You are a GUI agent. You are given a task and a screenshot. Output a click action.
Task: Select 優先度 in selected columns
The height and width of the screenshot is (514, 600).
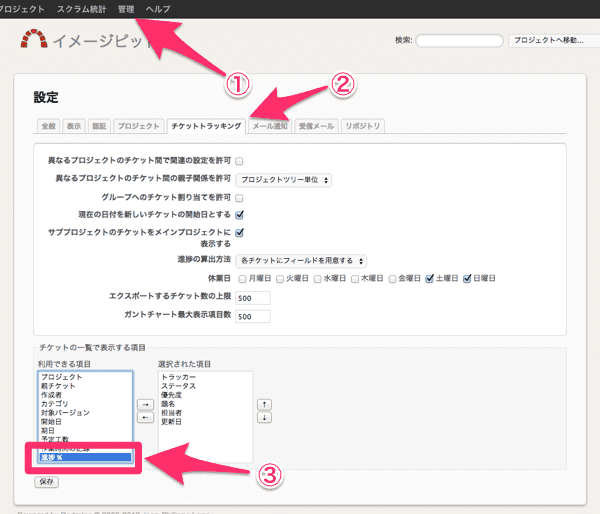pyautogui.click(x=205, y=395)
